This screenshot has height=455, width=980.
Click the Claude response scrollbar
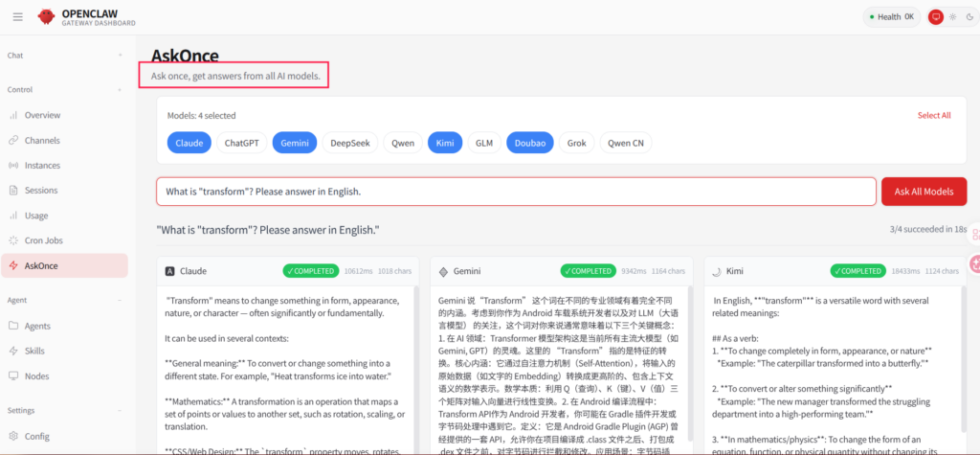[415, 371]
